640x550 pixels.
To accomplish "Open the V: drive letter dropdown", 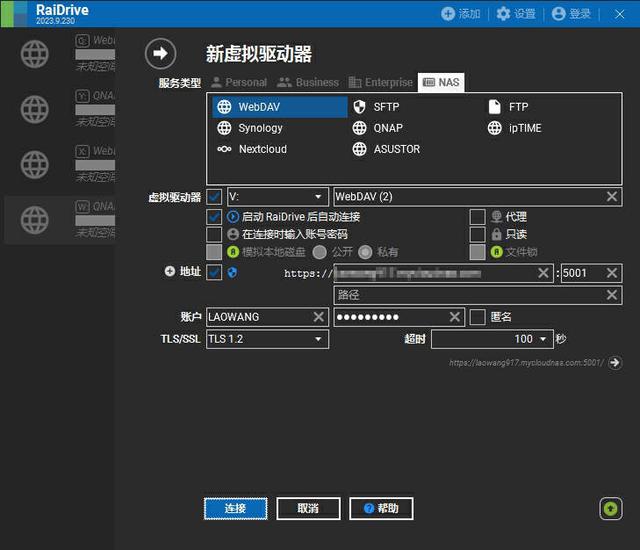I will (x=278, y=197).
